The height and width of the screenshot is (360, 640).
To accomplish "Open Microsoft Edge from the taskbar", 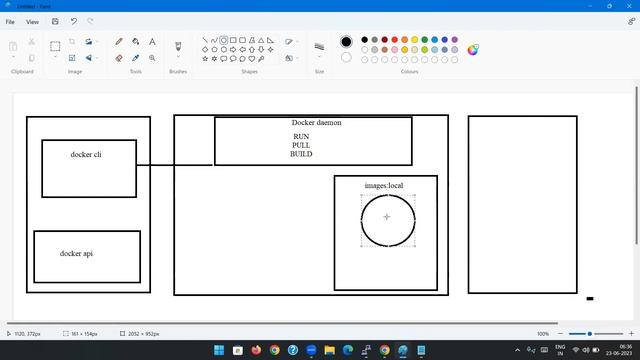I will (348, 350).
